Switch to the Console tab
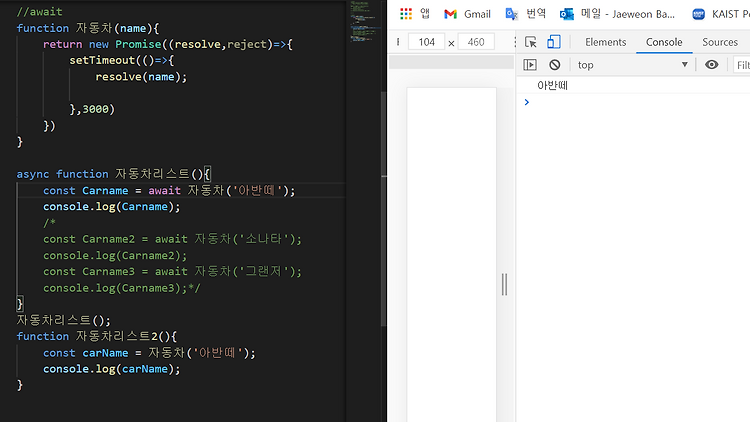Viewport: 750px width, 422px height. coord(664,42)
